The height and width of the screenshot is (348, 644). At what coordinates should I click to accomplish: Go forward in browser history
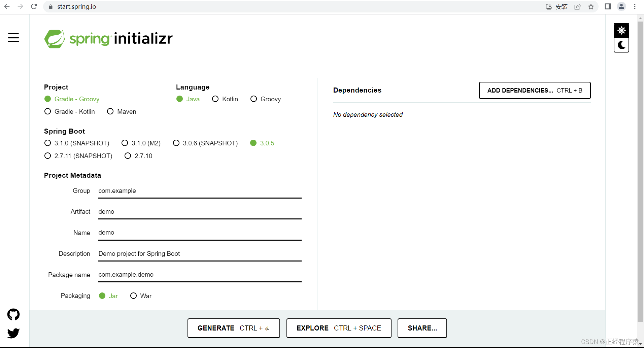click(x=21, y=6)
